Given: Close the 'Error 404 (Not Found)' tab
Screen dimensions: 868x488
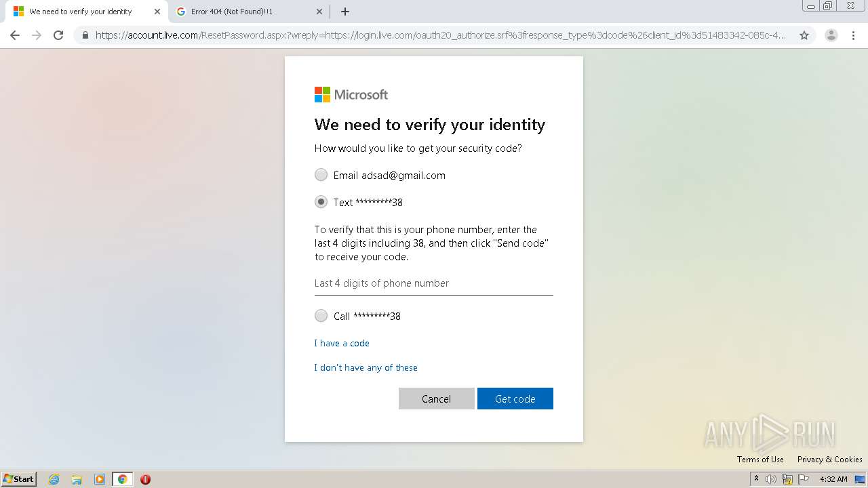Looking at the screenshot, I should [x=320, y=12].
